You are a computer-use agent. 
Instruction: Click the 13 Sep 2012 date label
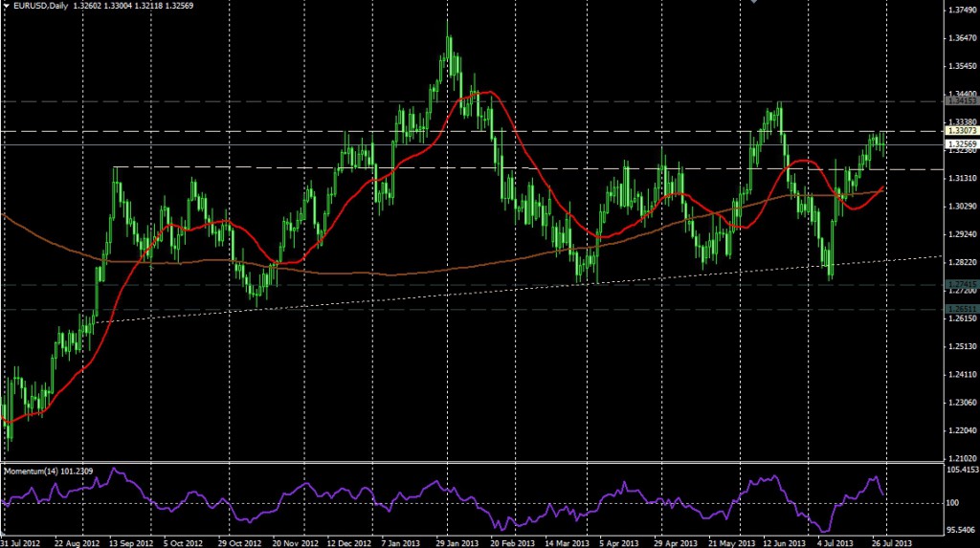click(x=129, y=541)
